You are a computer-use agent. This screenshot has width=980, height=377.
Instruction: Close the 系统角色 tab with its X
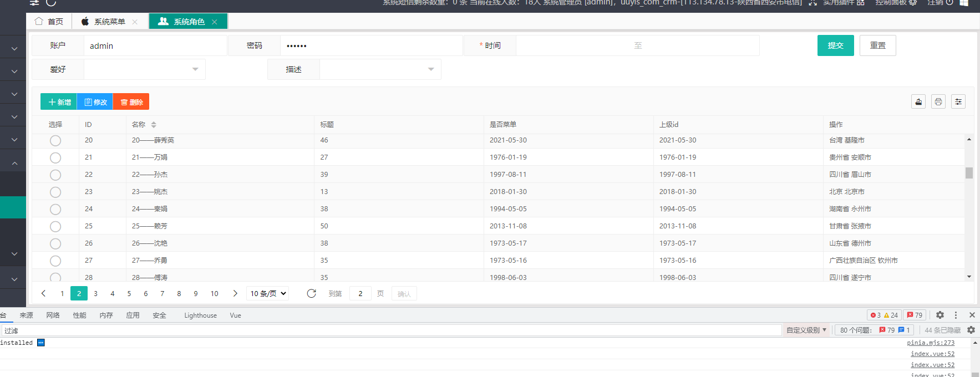pyautogui.click(x=215, y=22)
